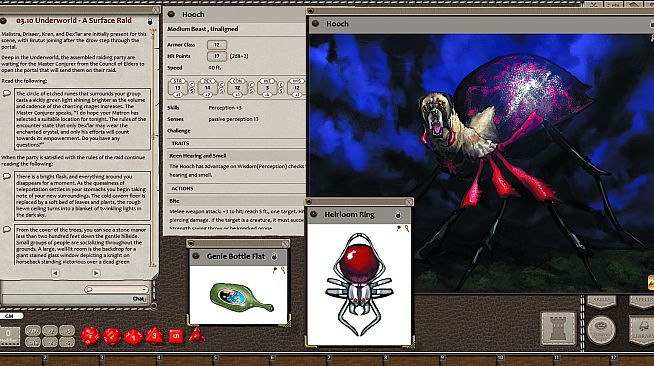Click first speech bubble beside circle of runes text

7,93
